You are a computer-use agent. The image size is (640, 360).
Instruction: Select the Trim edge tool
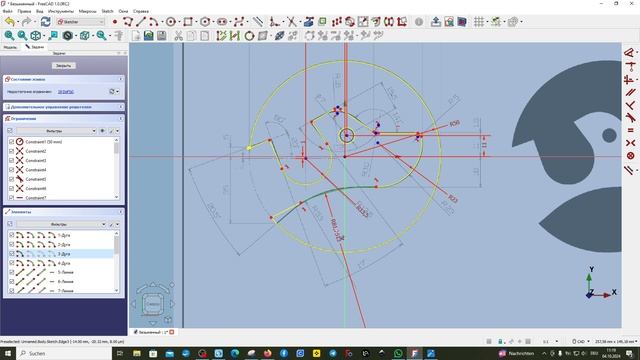click(x=291, y=22)
